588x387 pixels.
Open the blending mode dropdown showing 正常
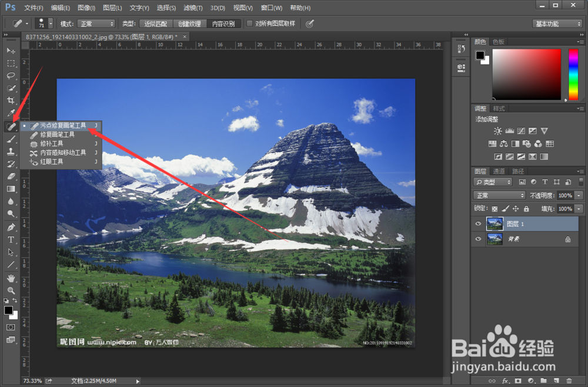point(499,195)
